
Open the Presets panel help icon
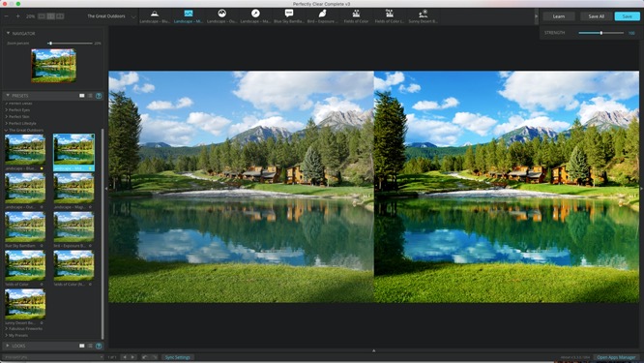[x=99, y=96]
